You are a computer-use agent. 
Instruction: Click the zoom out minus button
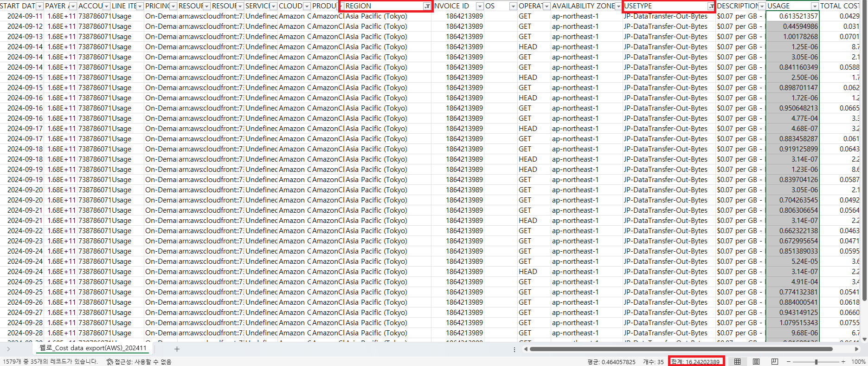[x=788, y=361]
